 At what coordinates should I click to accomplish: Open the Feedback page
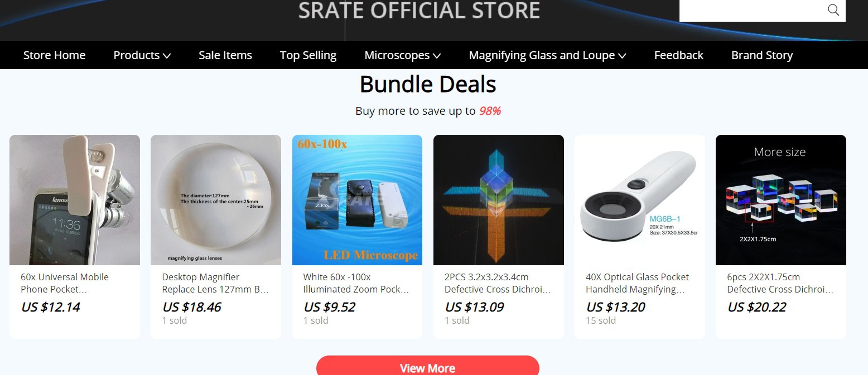click(678, 55)
